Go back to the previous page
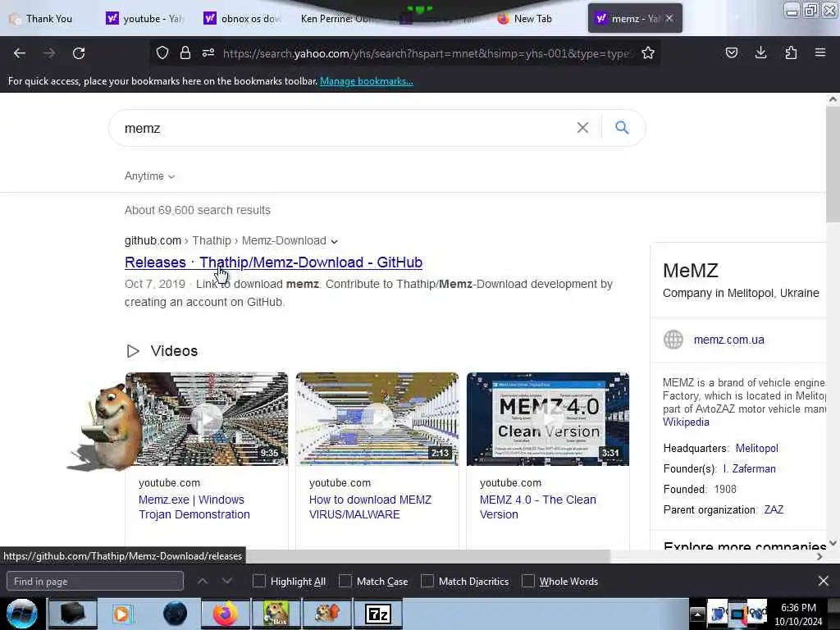Image resolution: width=840 pixels, height=630 pixels. (20, 53)
